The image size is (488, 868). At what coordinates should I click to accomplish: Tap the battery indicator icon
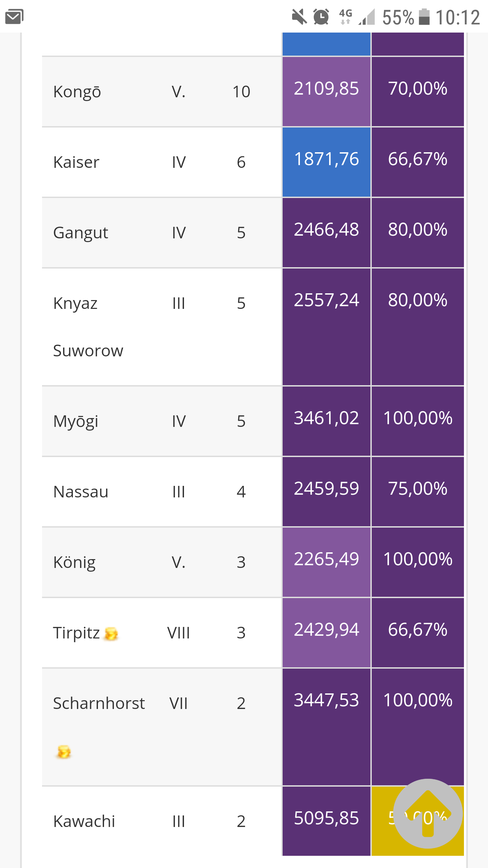(x=424, y=17)
